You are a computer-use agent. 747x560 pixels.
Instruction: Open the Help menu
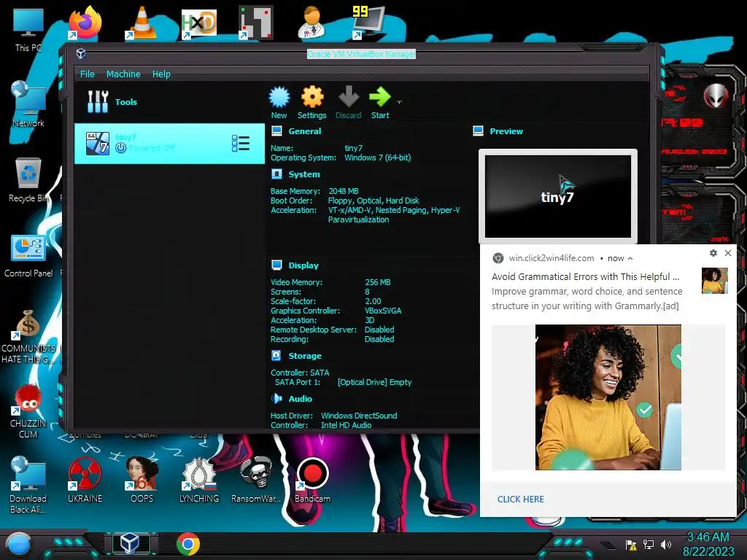click(x=161, y=74)
